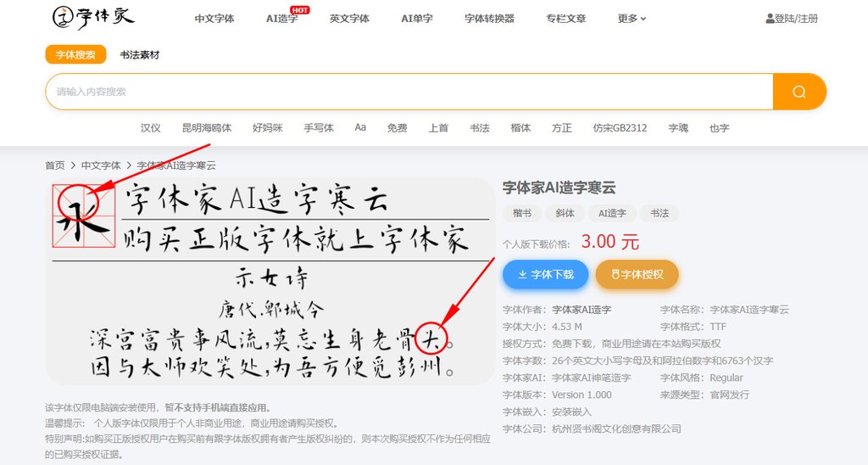Screen dimensions: 868x465
Task: Click the 好妈咪 keyword link
Action: click(267, 128)
